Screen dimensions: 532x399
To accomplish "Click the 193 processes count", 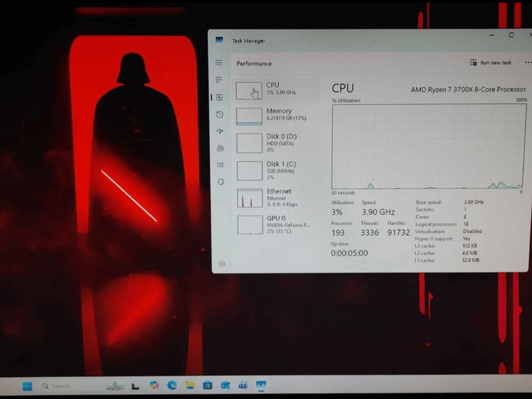I will 338,233.
